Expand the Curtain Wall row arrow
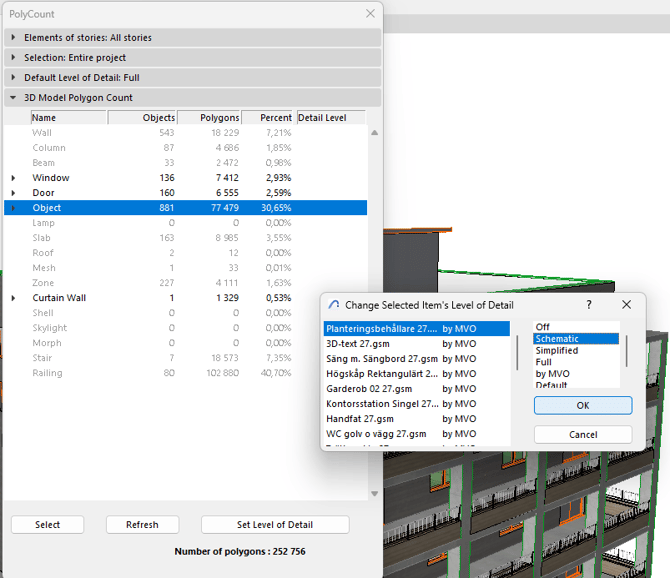Image resolution: width=670 pixels, height=578 pixels. click(14, 298)
